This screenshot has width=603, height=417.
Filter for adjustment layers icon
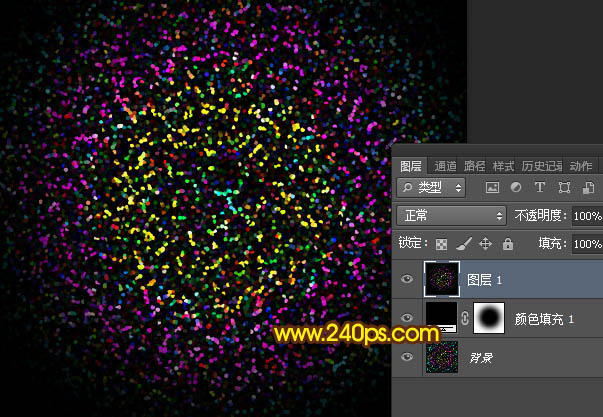coord(516,187)
